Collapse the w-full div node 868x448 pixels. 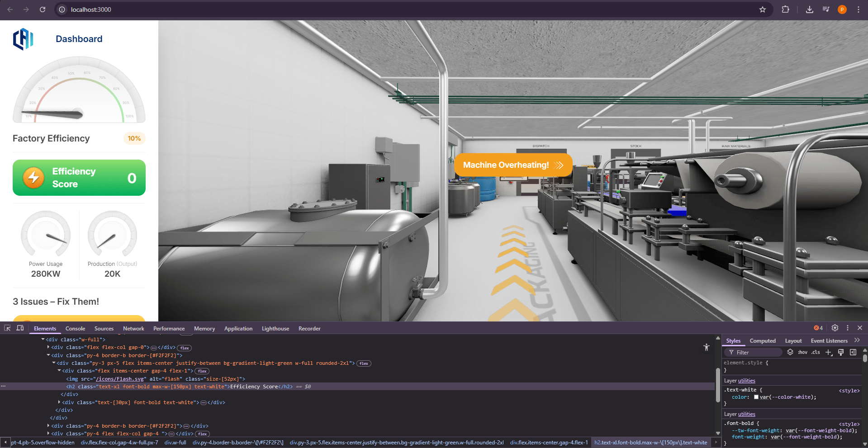tap(43, 340)
